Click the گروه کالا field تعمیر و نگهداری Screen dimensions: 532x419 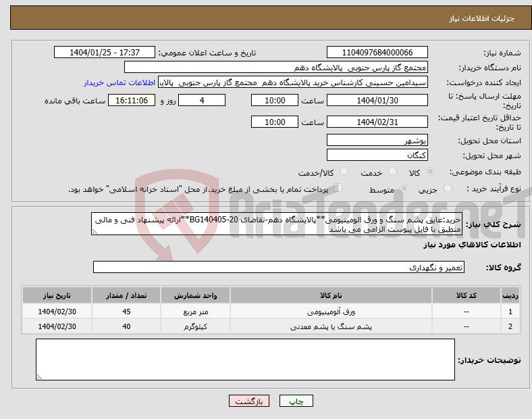coord(279,267)
